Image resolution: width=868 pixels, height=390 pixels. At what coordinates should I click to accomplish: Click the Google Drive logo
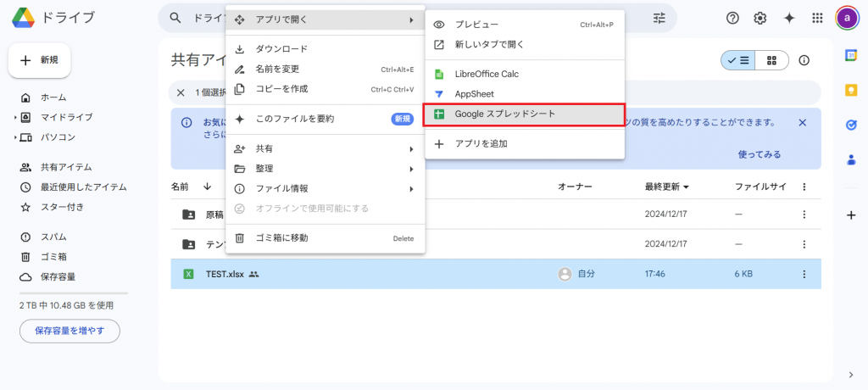point(22,17)
